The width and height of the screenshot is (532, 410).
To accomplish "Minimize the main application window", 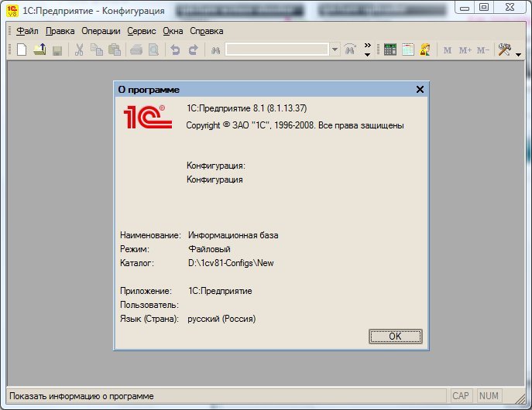I will click(x=465, y=8).
